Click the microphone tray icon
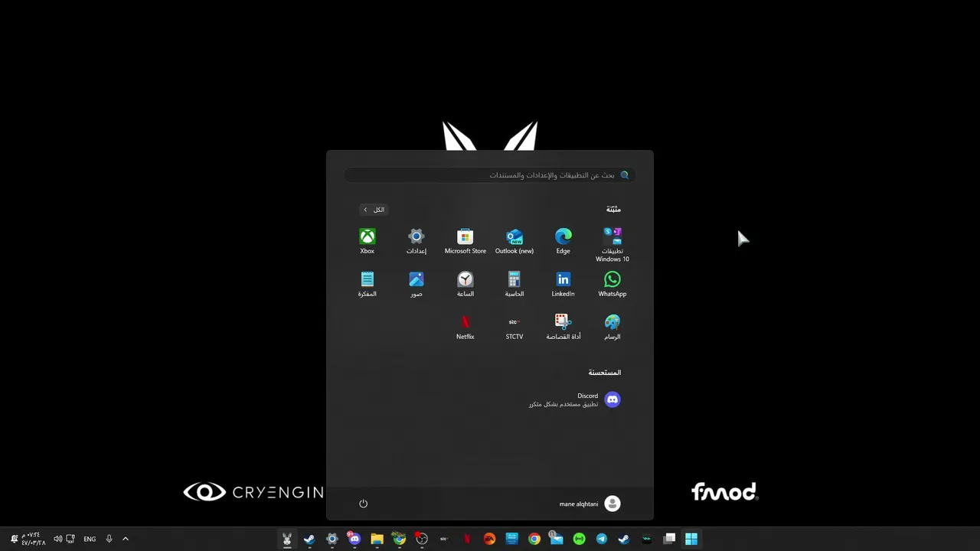The image size is (980, 551). click(x=109, y=539)
